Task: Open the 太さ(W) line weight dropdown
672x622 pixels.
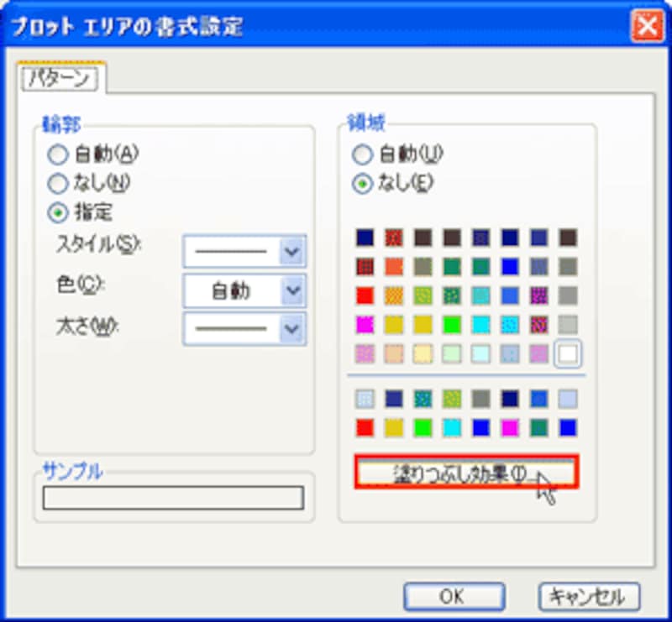Action: (291, 328)
